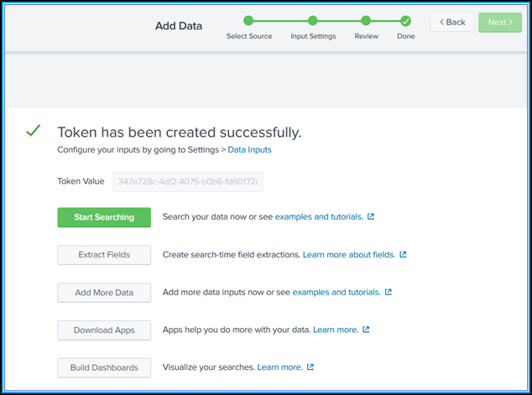Click the Extract Fields button
This screenshot has height=395, width=532.
point(104,255)
